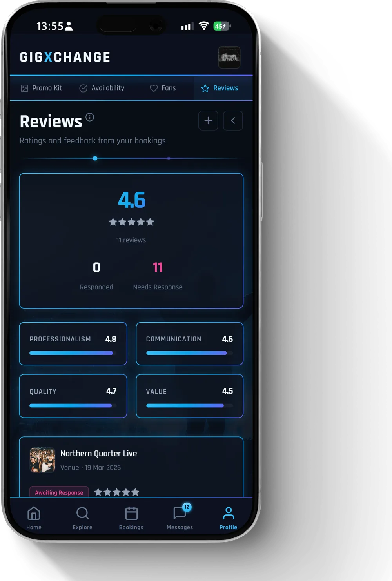392x581 pixels.
Task: Tap the '11 reviews' count text
Action: click(x=131, y=240)
